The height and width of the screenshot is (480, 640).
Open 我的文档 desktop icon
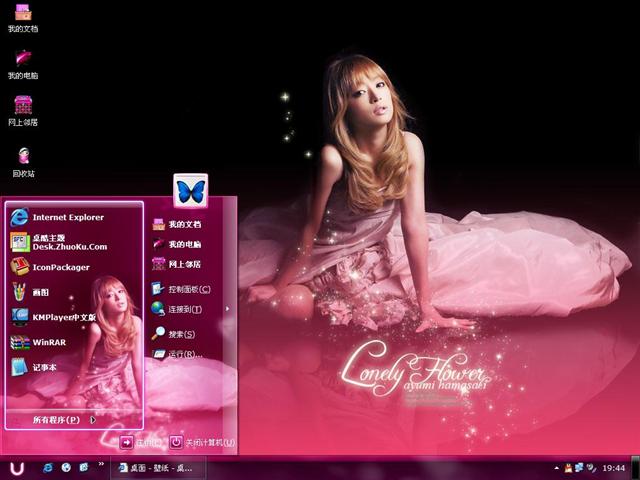[23, 18]
